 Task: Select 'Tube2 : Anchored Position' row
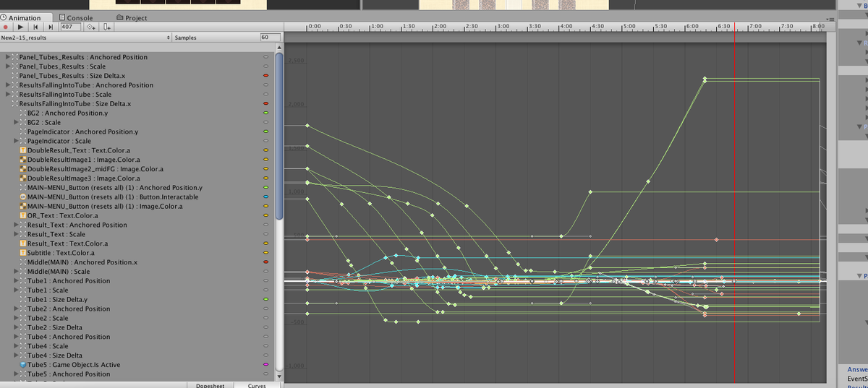pyautogui.click(x=137, y=309)
